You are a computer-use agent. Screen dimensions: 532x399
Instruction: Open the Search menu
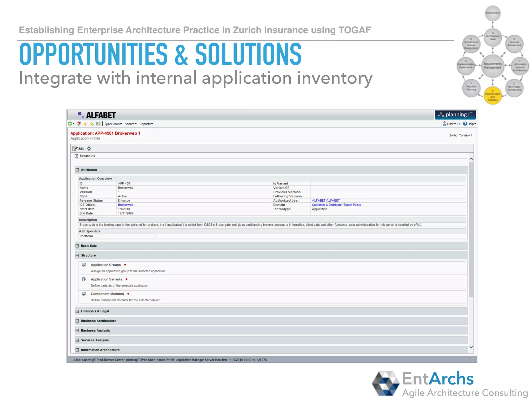pos(130,124)
